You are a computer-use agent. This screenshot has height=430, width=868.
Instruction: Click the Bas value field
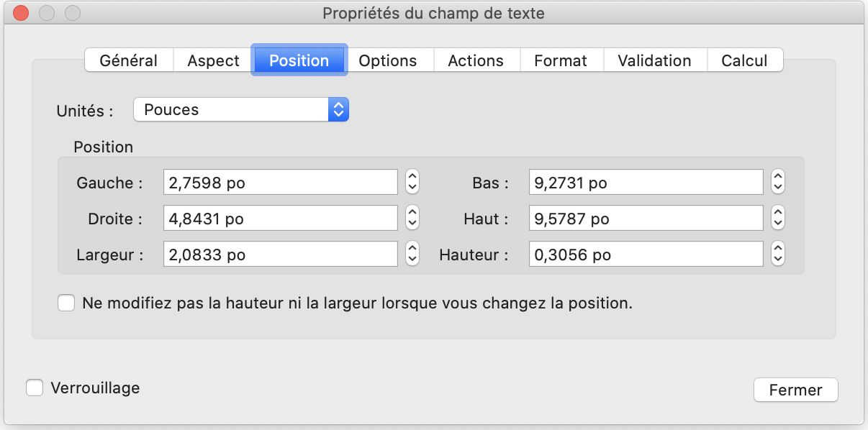(x=646, y=182)
